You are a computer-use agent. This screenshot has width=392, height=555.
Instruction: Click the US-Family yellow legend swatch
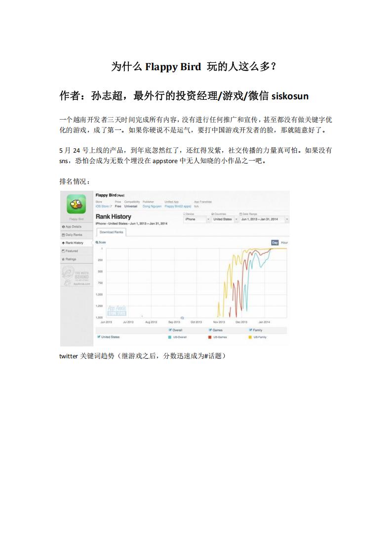tap(250, 338)
